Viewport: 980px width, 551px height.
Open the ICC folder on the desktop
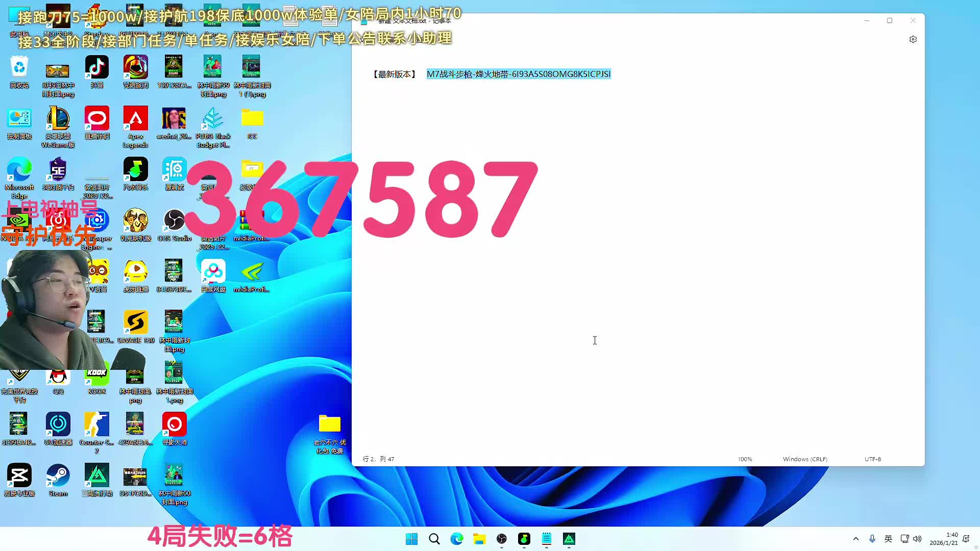pos(252,119)
